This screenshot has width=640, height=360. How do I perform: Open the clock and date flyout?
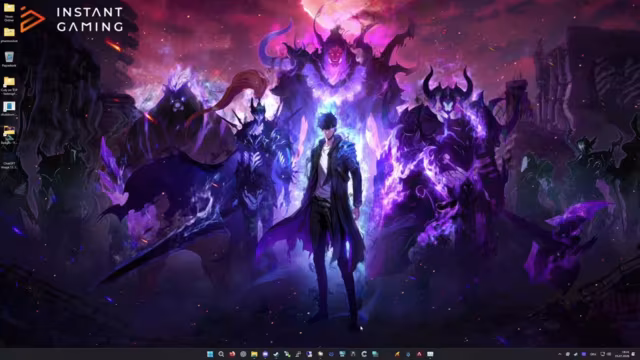(x=622, y=354)
